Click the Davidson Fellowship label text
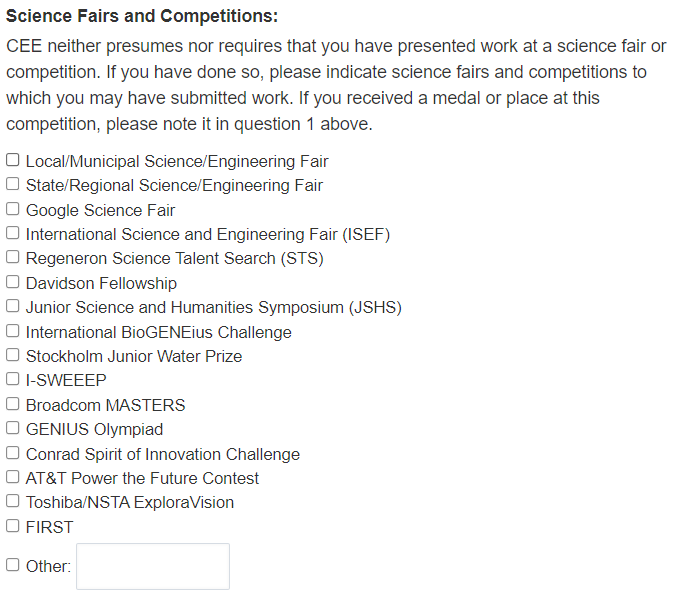Screen dimensions: 677x603 point(101,283)
